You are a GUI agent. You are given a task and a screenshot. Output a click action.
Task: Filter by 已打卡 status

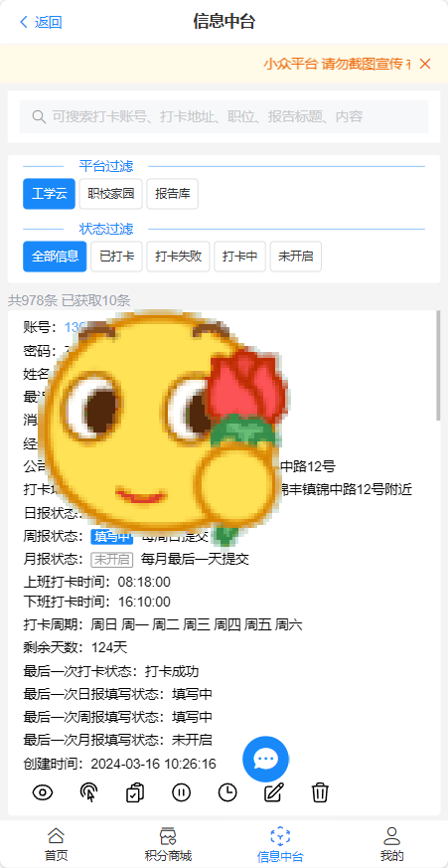pyautogui.click(x=116, y=257)
